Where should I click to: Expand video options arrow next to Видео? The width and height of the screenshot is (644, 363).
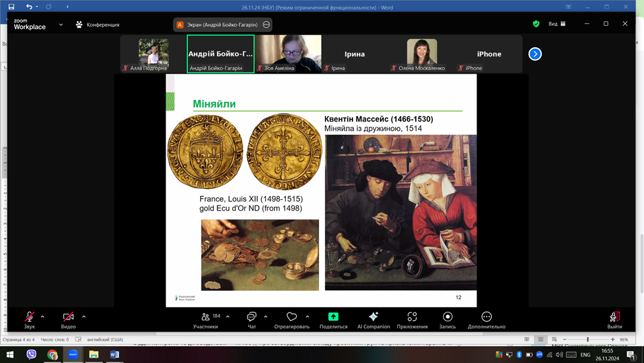[x=84, y=316]
